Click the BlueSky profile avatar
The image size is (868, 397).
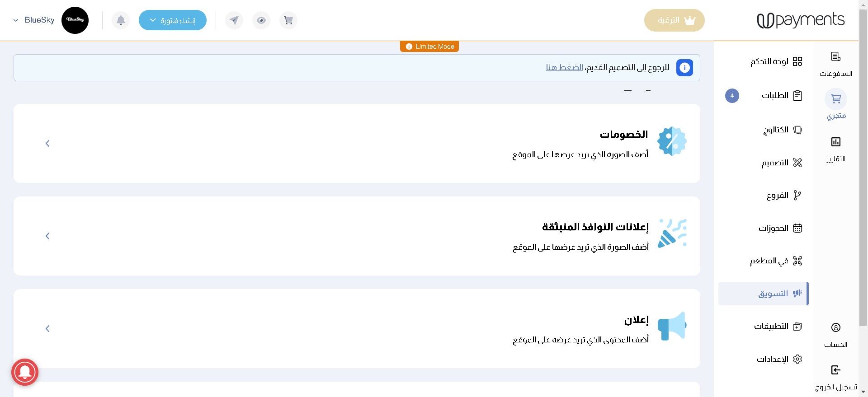coord(75,20)
